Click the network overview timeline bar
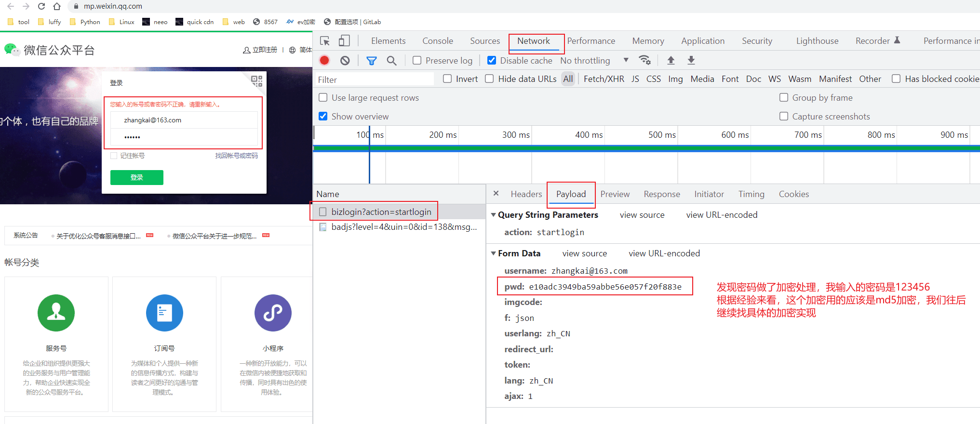The height and width of the screenshot is (424, 980). tap(646, 148)
